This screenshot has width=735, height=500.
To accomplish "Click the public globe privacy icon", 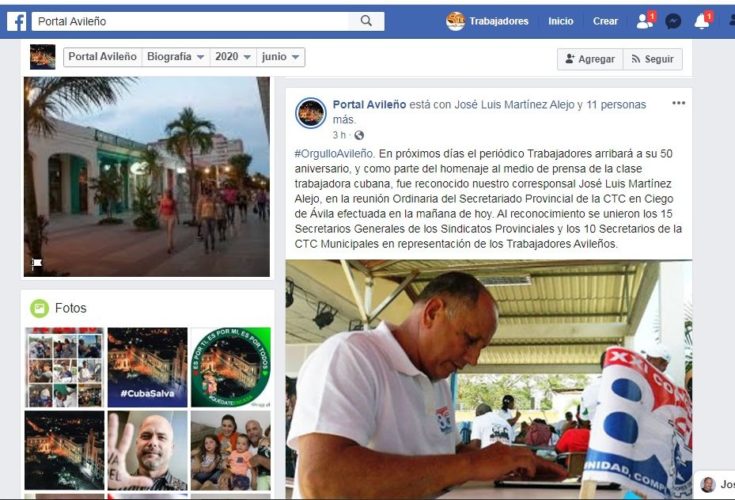I will [x=359, y=135].
